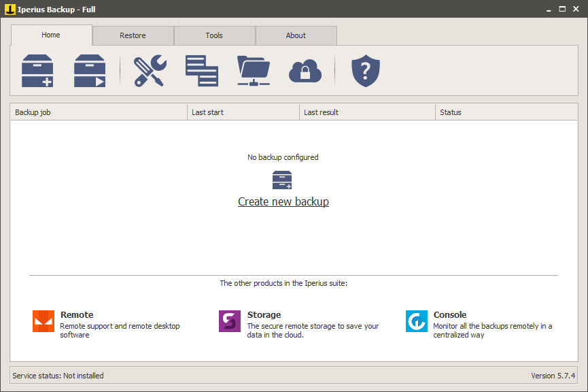Switch to the Restore tab
This screenshot has height=392, width=588.
point(133,35)
